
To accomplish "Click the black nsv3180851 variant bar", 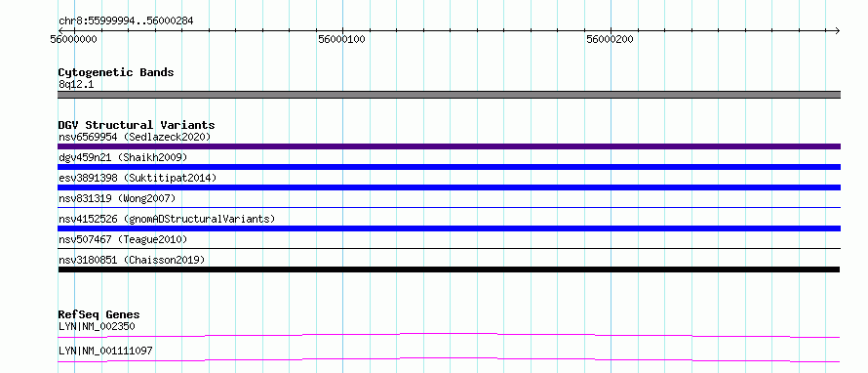I will (449, 269).
